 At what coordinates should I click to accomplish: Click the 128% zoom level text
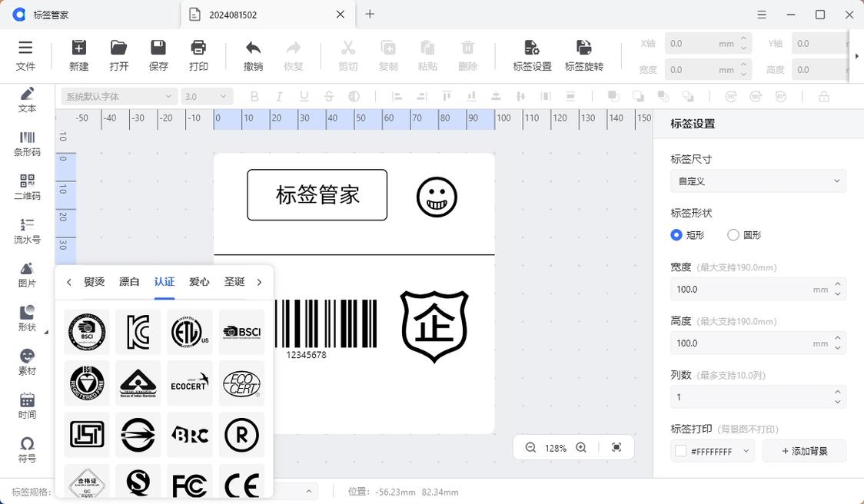pyautogui.click(x=556, y=449)
